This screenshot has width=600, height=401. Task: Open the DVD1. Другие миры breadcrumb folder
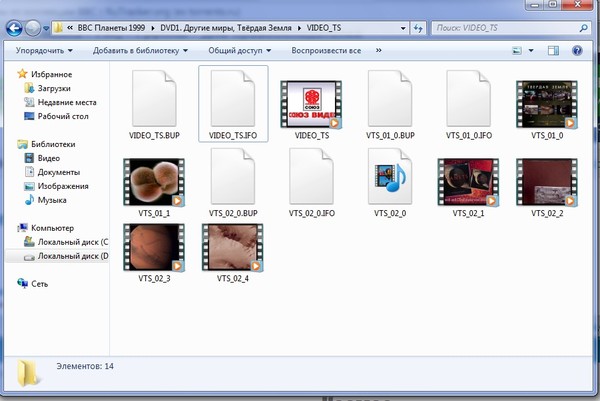point(225,28)
